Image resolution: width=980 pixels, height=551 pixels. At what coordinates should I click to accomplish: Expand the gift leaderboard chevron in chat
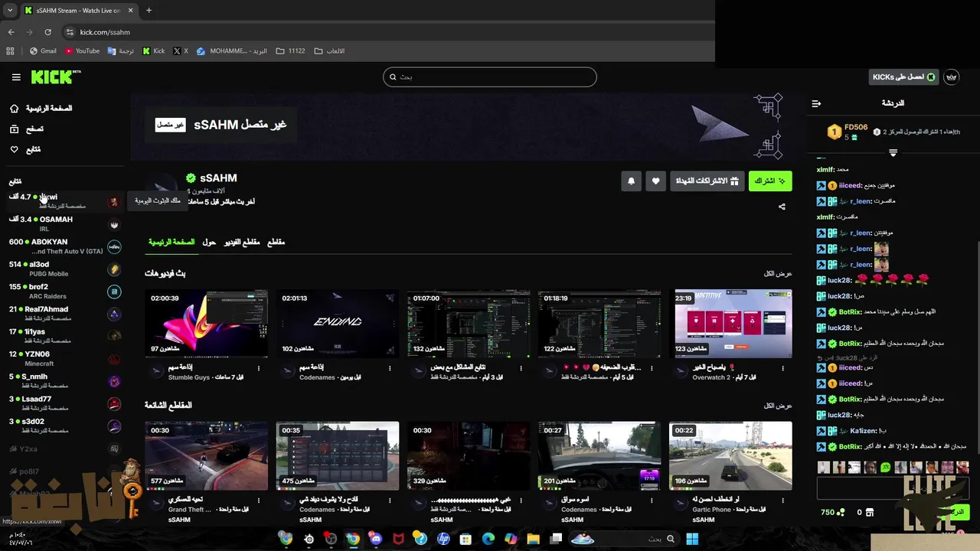[893, 153]
